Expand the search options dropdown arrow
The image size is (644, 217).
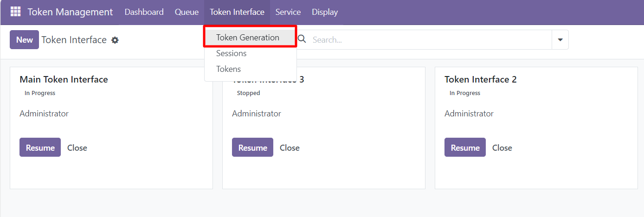point(560,40)
